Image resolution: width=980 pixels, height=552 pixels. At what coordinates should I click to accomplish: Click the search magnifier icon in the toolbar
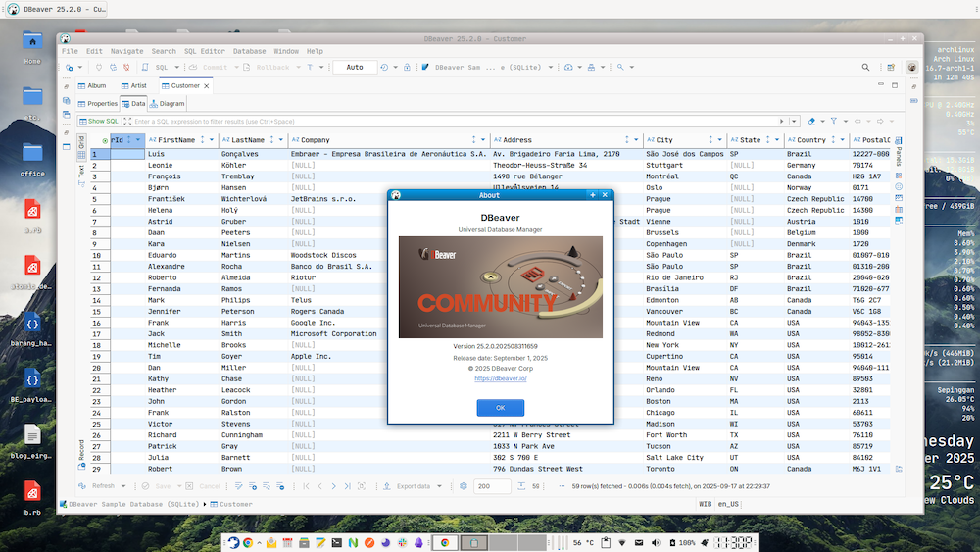pos(865,68)
